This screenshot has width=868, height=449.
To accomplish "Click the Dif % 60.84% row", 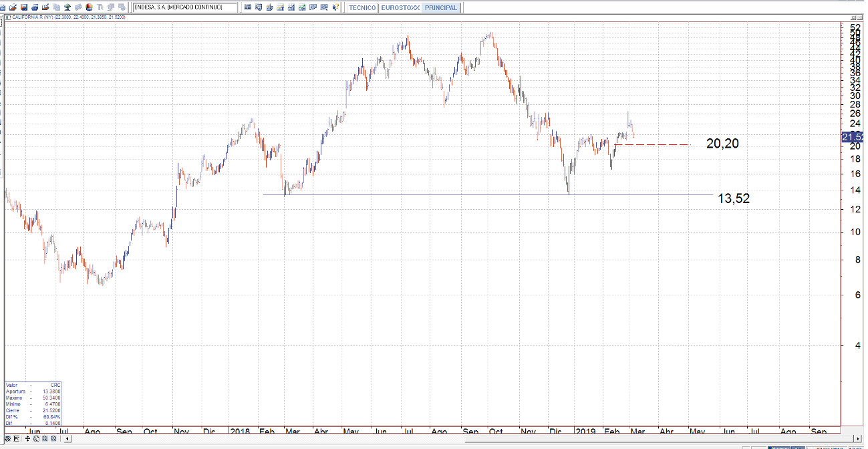I will 33,417.
